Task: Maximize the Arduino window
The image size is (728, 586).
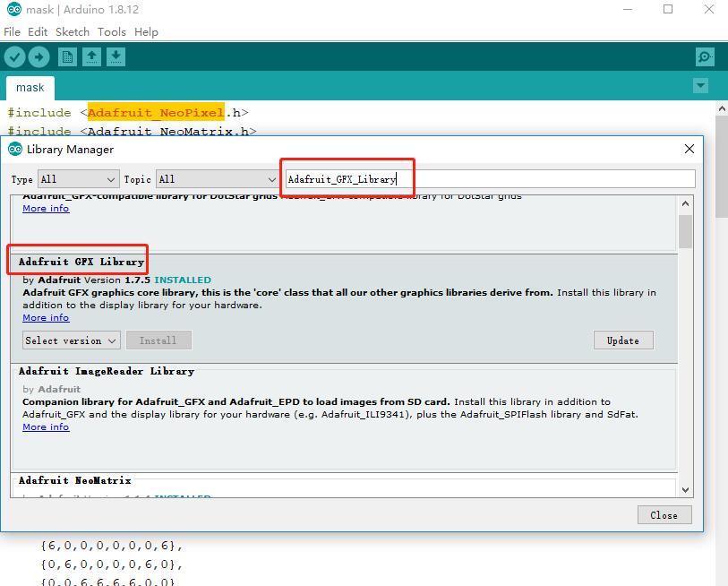Action: pyautogui.click(x=668, y=9)
